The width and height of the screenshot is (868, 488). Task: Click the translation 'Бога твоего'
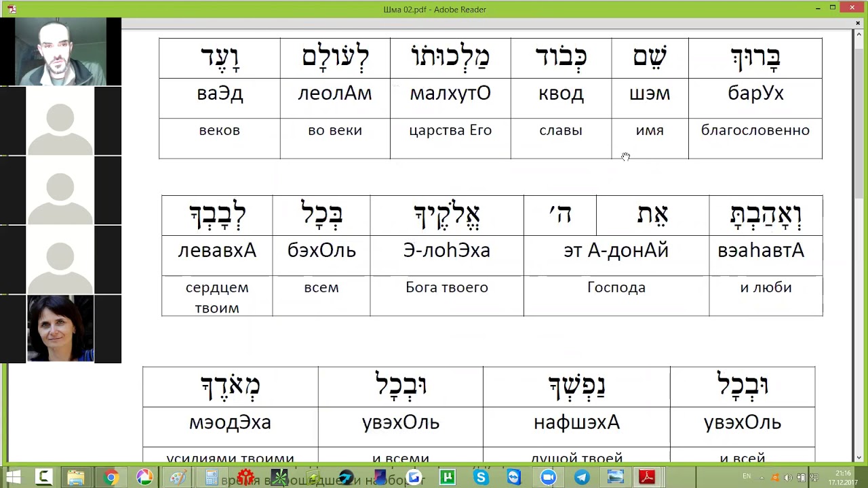[x=447, y=287]
